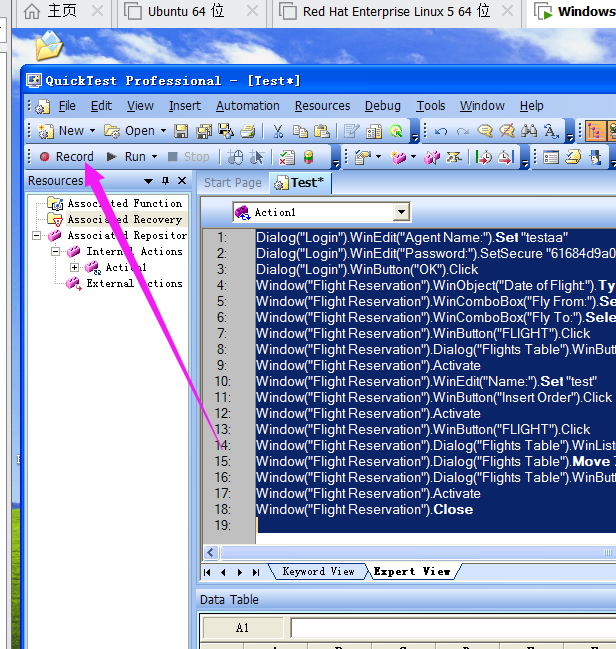Click the Low Level Recording cursor icon
Screen dimensions: 616x649
[x=257, y=157]
